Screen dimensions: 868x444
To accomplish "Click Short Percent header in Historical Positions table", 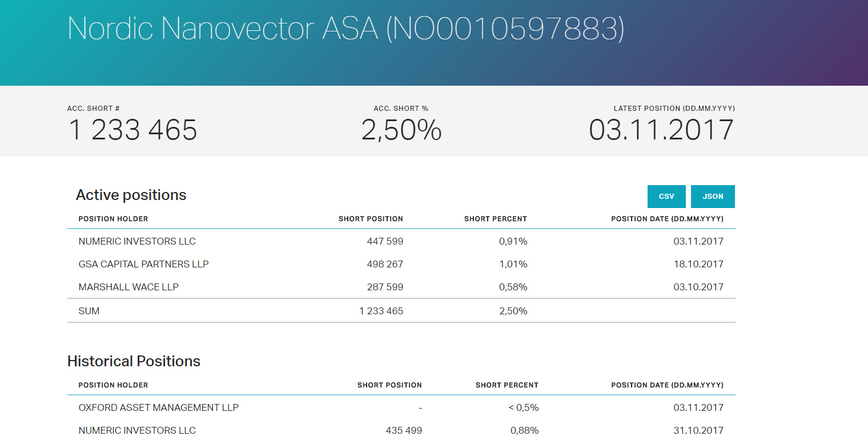I will pyautogui.click(x=507, y=385).
